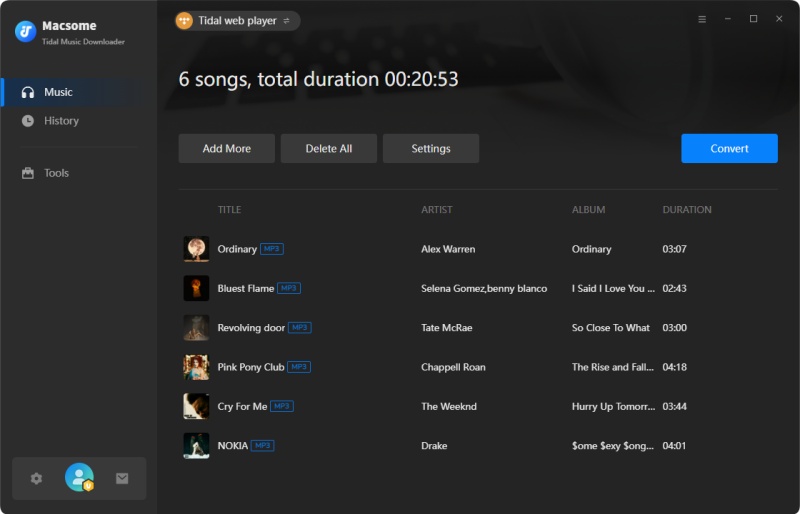Open the Settings button above the list

tap(431, 149)
